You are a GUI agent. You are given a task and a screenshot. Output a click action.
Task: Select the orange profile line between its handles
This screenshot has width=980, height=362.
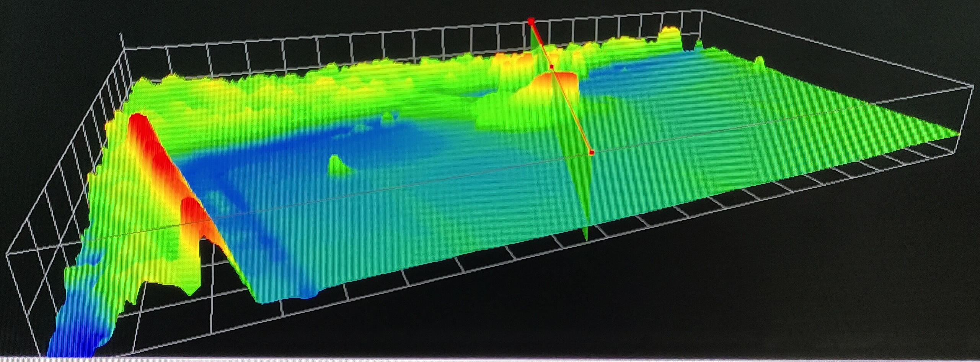[572, 110]
